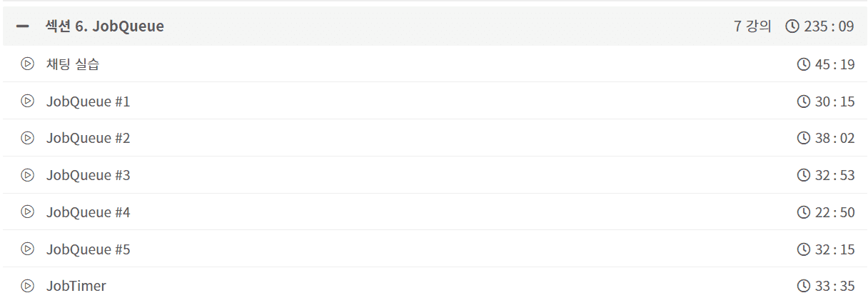
Task: Select the JobQueue #4 lecture
Action: tap(89, 212)
